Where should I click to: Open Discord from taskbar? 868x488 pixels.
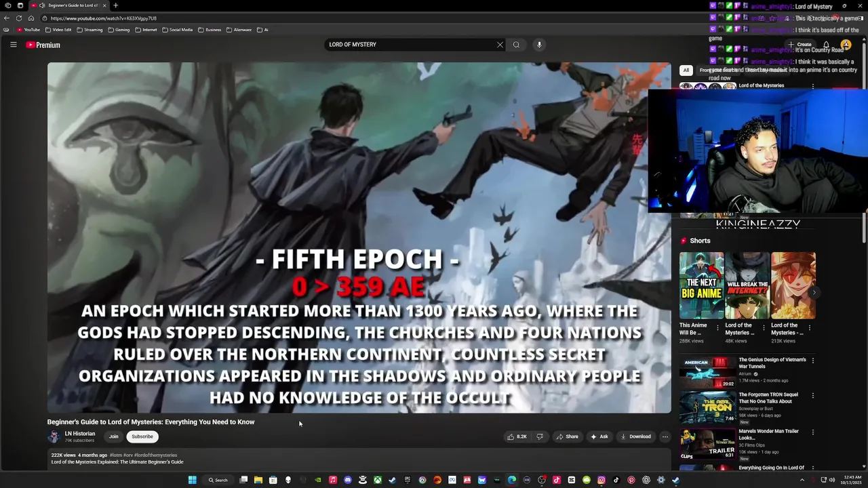tap(348, 480)
